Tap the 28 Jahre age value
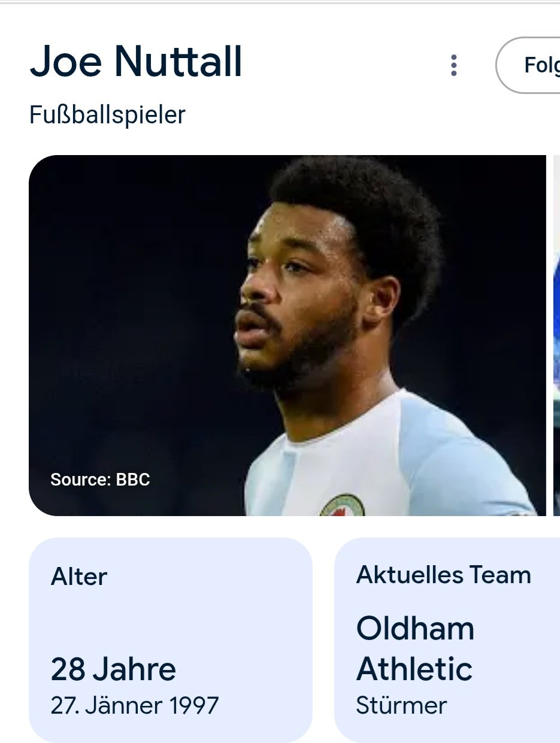The image size is (560, 743). click(114, 669)
